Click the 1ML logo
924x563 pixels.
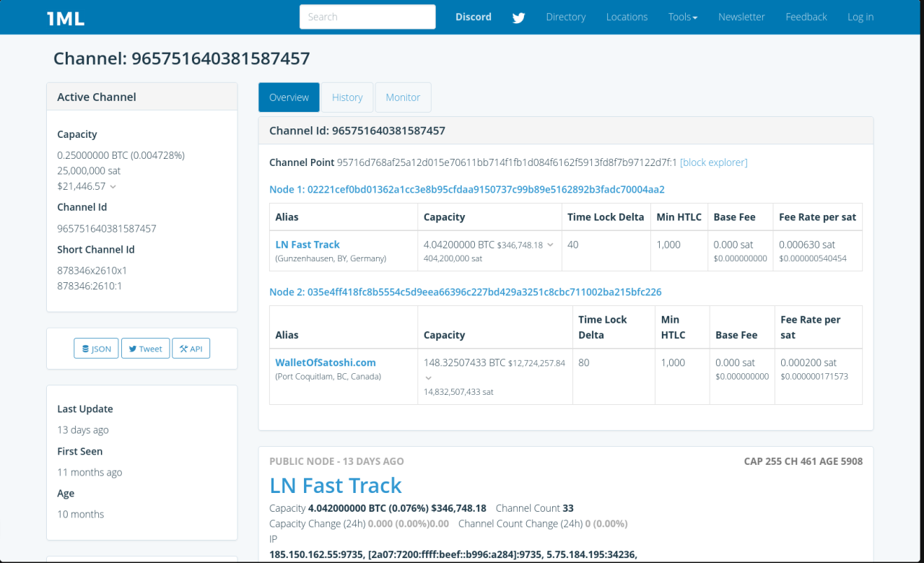pos(66,18)
